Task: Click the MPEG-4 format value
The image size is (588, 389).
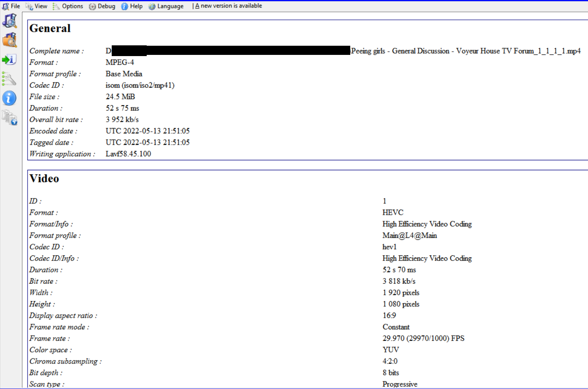Action: tap(120, 62)
